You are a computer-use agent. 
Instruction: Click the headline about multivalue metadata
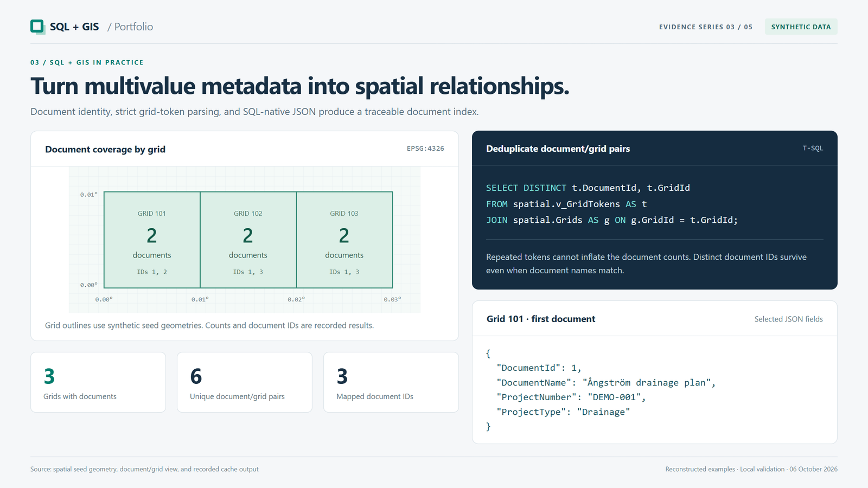[300, 86]
